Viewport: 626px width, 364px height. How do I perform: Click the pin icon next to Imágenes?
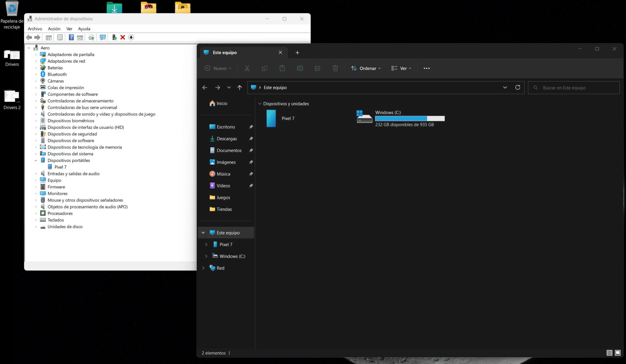(x=251, y=162)
